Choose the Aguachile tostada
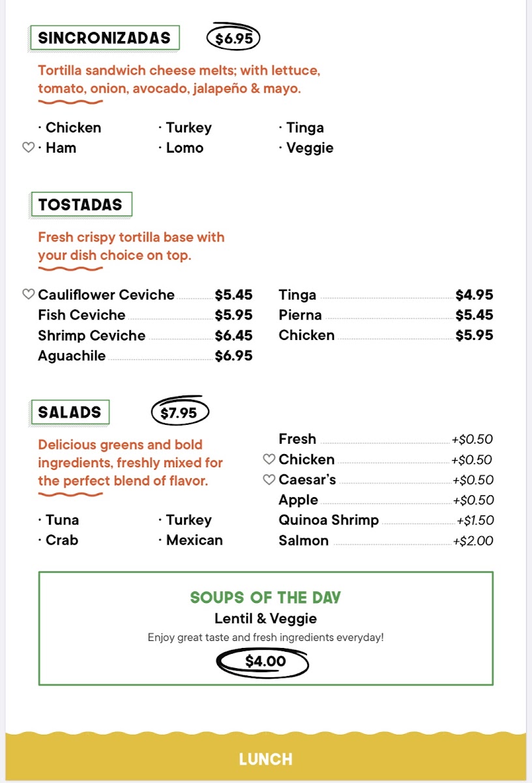The width and height of the screenshot is (532, 783). click(x=145, y=356)
